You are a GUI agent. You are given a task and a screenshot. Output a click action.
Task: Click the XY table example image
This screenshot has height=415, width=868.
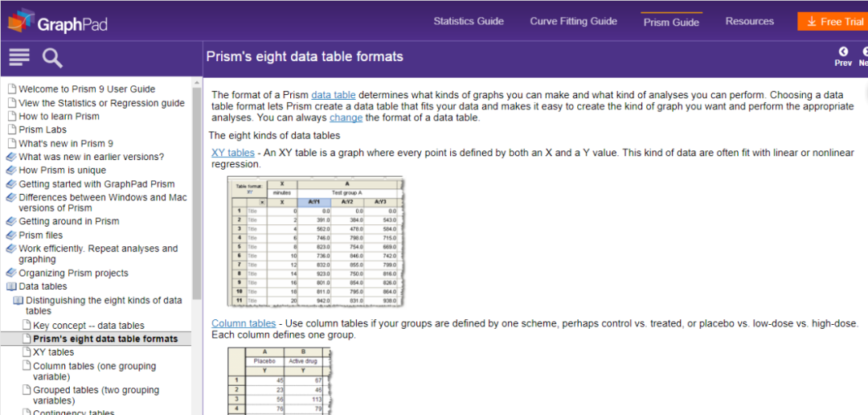(315, 242)
